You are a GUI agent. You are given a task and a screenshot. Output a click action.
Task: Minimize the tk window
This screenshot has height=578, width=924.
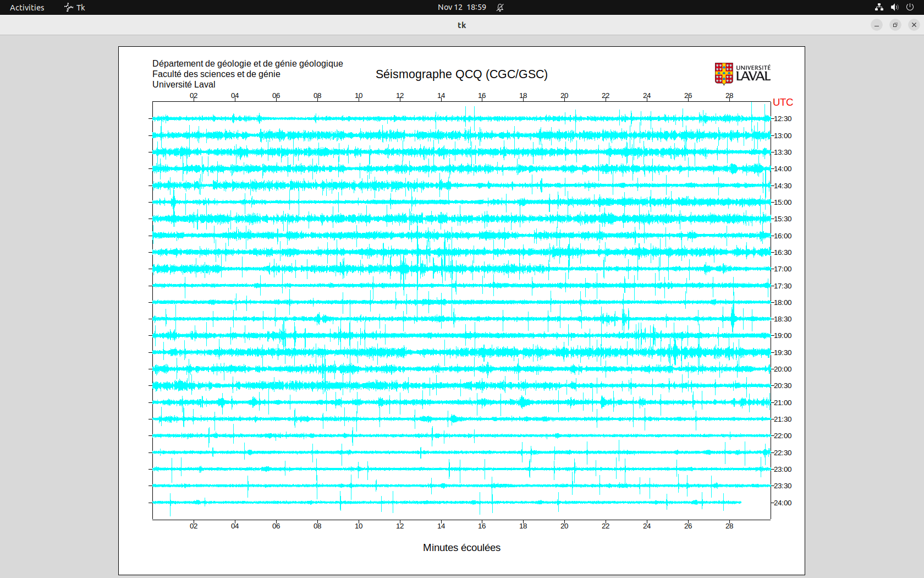tap(877, 25)
